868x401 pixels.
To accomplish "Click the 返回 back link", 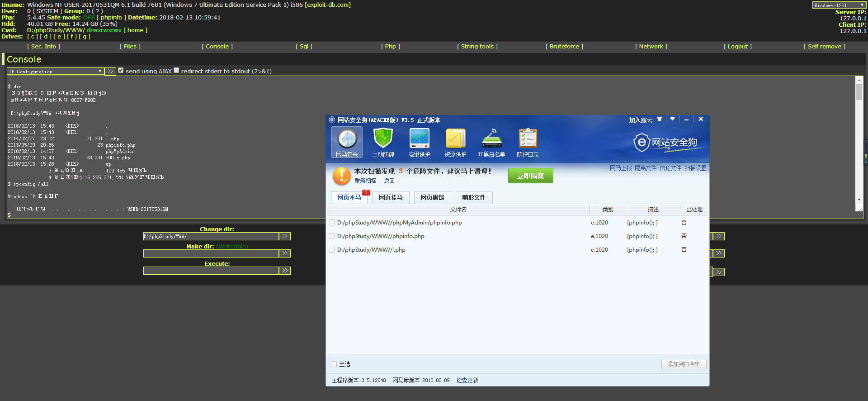I will point(389,181).
